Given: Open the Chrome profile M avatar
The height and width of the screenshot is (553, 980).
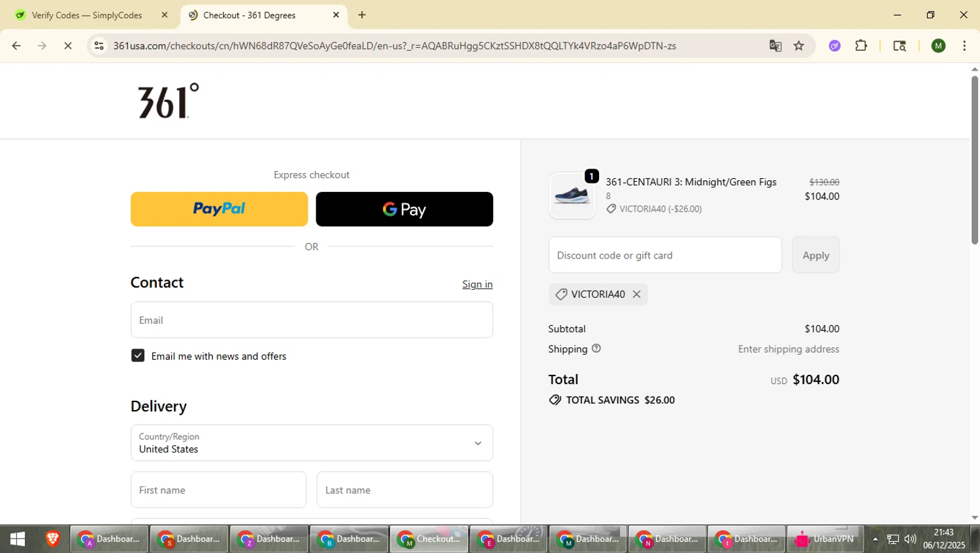Looking at the screenshot, I should coord(938,46).
